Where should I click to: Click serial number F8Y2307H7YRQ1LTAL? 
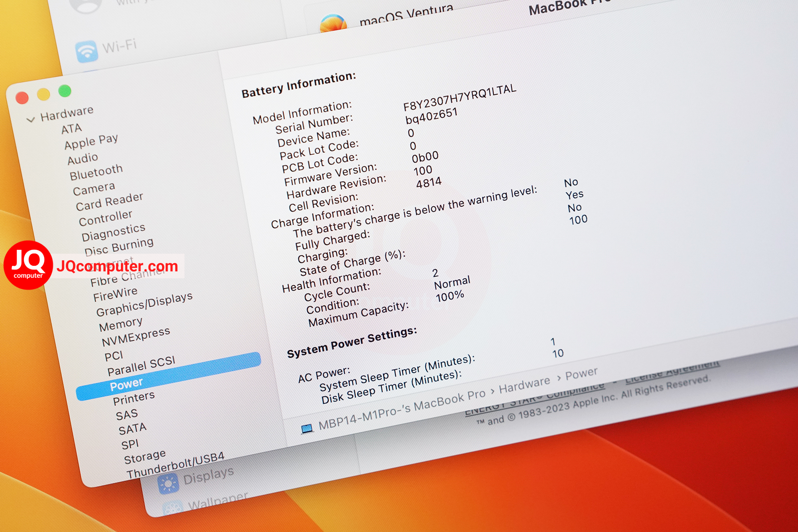point(460,98)
